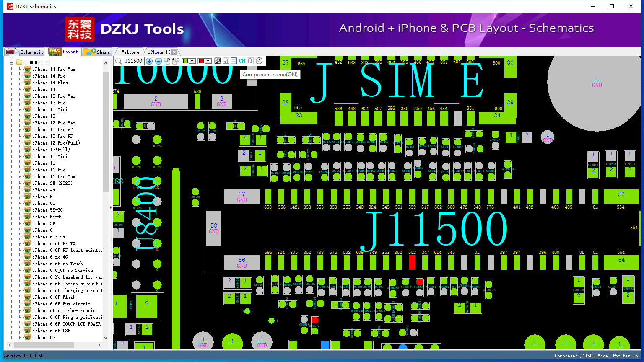
Task: Open the iPhone 13 Mini tree entry
Action: pos(50,109)
